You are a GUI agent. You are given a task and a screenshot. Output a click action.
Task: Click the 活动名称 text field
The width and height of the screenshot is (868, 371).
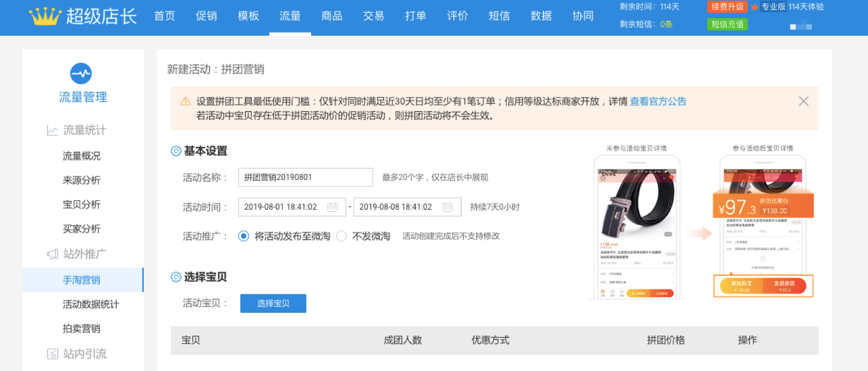pyautogui.click(x=305, y=177)
